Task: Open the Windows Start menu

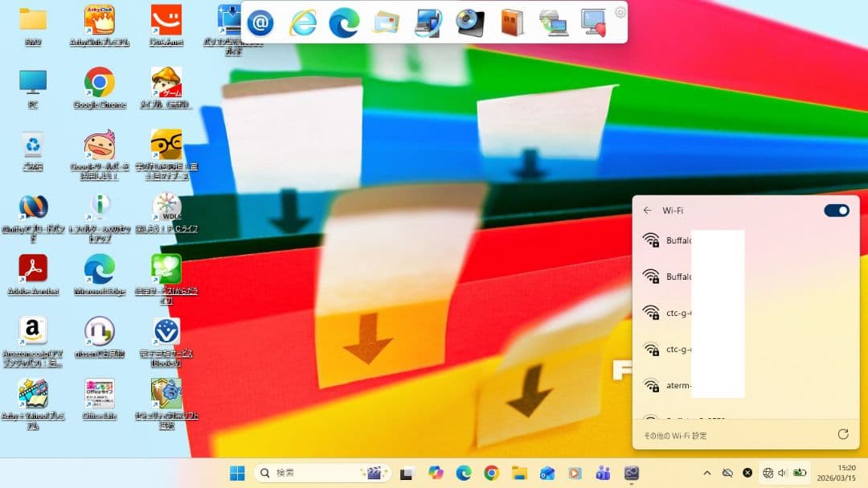Action: [x=236, y=473]
